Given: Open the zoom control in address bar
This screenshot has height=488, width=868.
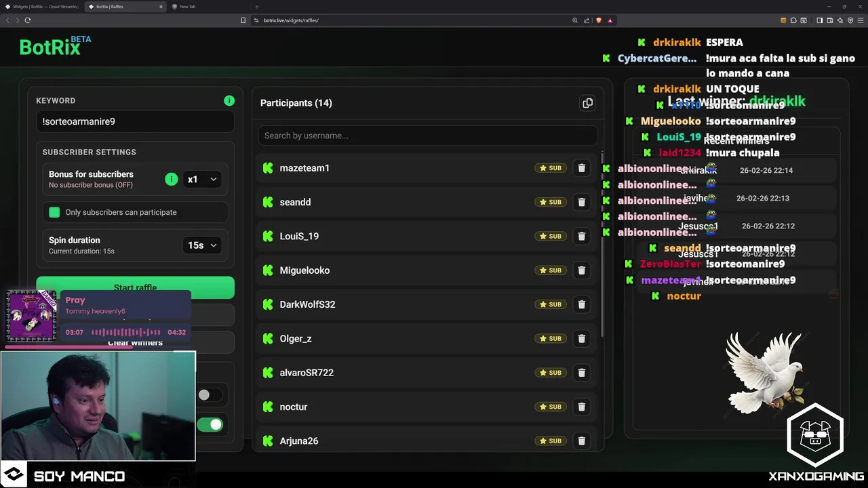Looking at the screenshot, I should [575, 20].
